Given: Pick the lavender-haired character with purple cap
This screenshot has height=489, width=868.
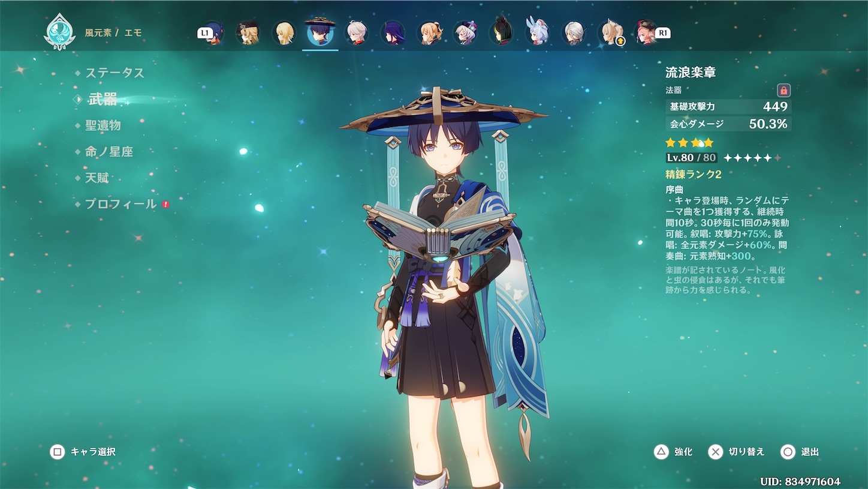Looking at the screenshot, I should coord(465,33).
